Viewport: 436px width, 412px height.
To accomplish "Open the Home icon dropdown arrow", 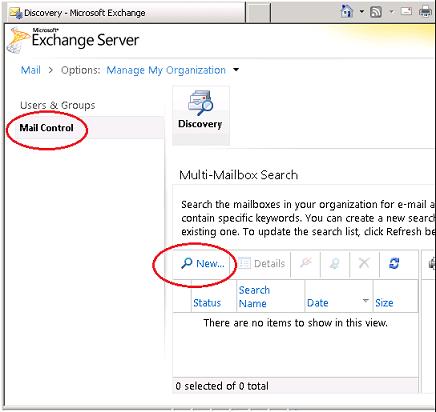I will (362, 12).
